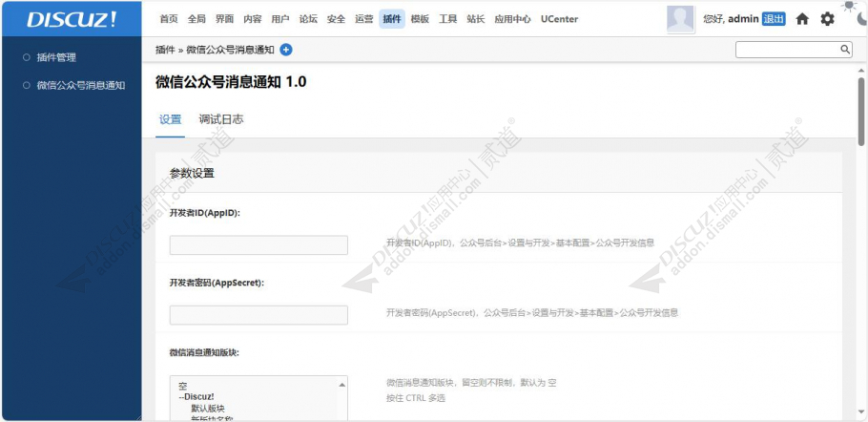Click the page vertical scrollbar thumb

(860, 111)
